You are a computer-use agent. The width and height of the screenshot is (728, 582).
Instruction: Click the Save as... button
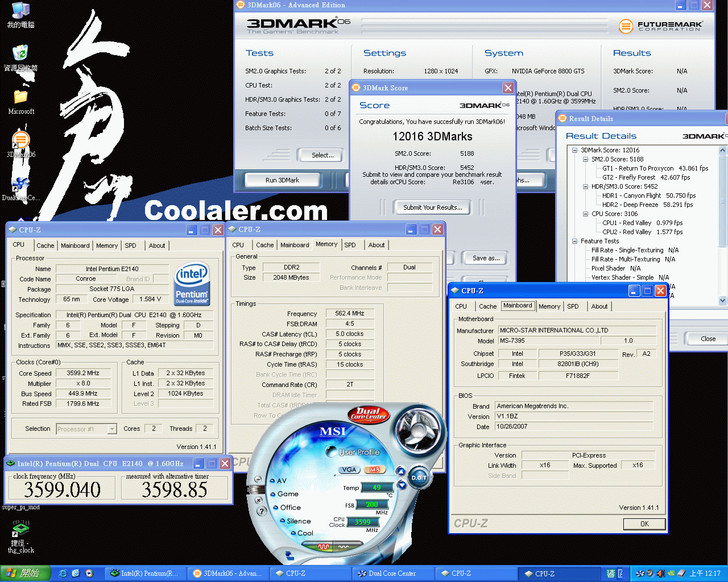pyautogui.click(x=486, y=258)
